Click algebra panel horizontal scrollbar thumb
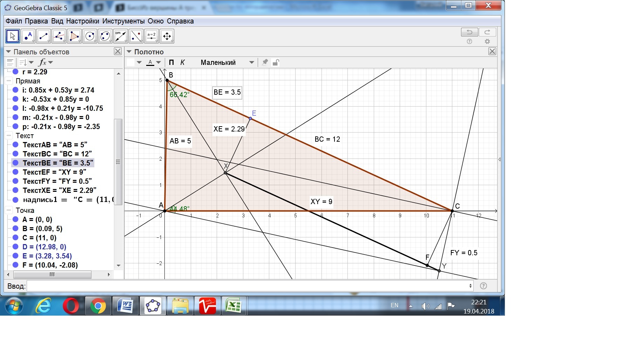The height and width of the screenshot is (364, 622). click(x=52, y=275)
